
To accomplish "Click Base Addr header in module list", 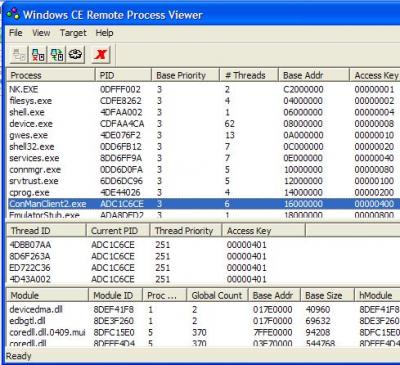I will click(274, 295).
